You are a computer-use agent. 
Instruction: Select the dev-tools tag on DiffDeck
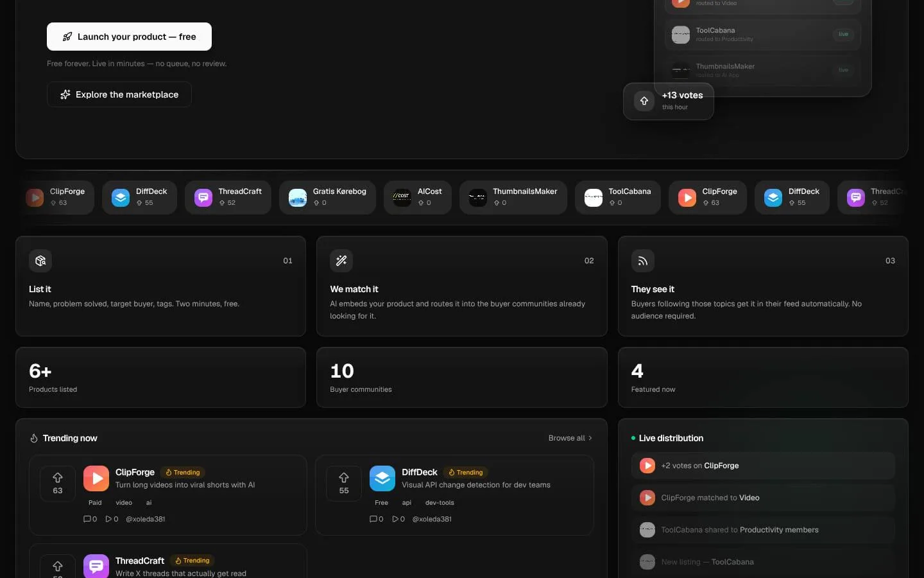pos(440,503)
